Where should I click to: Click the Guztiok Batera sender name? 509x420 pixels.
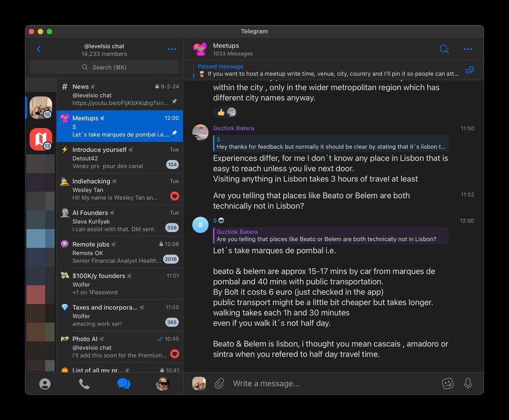(233, 128)
